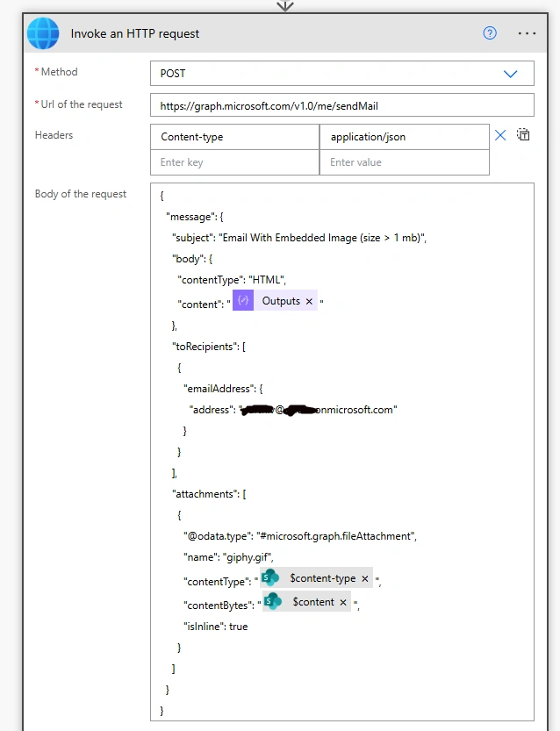Click the "emailAddress" line
Image resolution: width=560 pixels, height=731 pixels.
pyautogui.click(x=223, y=389)
